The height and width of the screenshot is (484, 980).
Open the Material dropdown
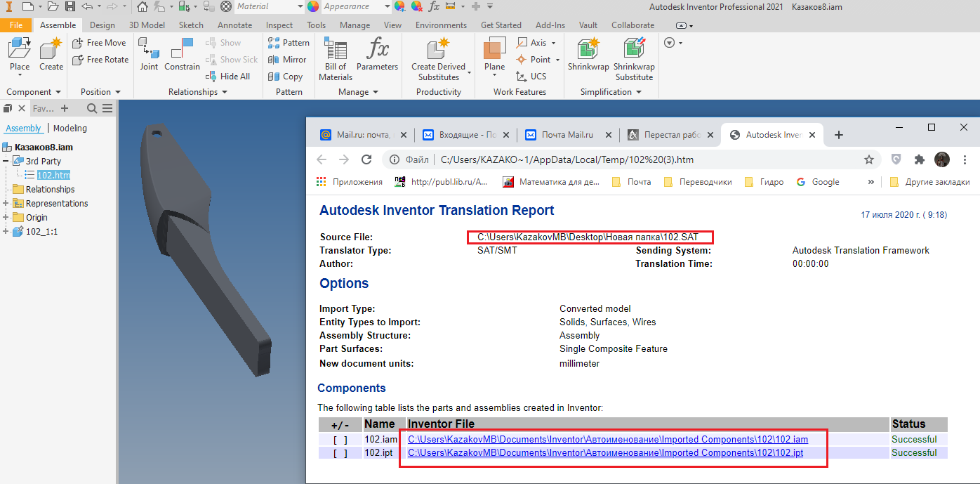(x=299, y=6)
